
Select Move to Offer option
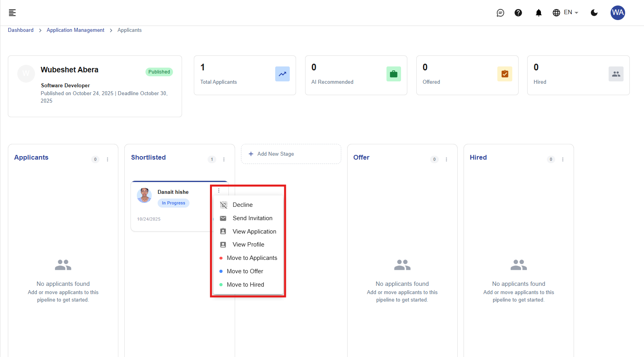(x=245, y=271)
